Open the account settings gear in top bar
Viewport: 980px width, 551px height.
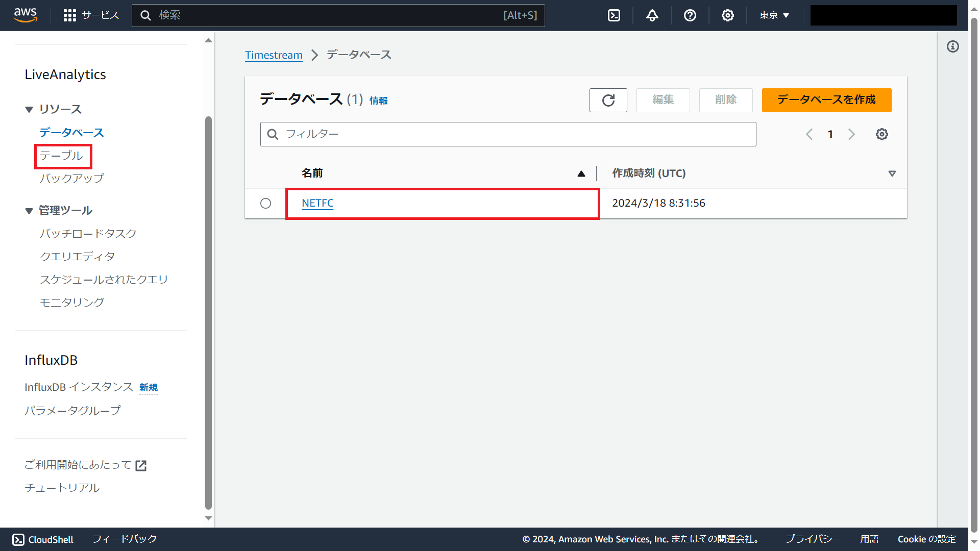point(727,15)
